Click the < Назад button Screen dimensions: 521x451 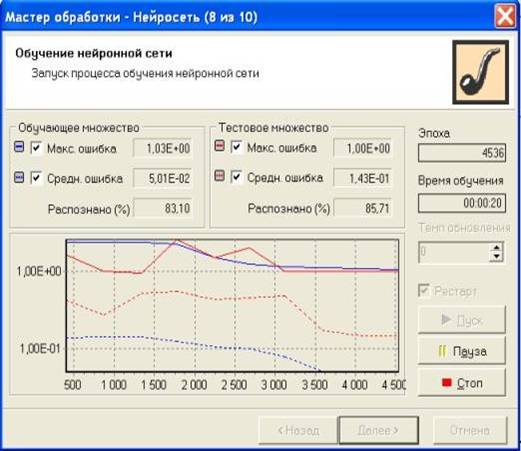pos(298,430)
